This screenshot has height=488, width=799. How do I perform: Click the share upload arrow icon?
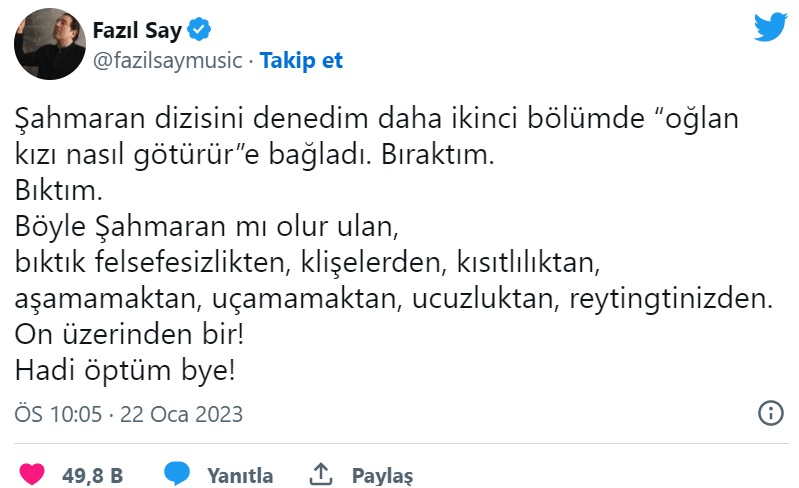point(321,473)
